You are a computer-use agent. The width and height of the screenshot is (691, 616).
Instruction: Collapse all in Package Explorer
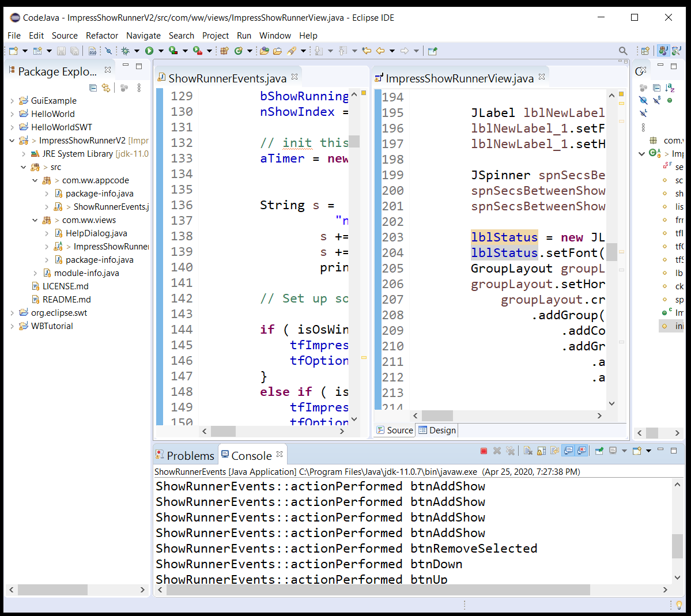93,88
